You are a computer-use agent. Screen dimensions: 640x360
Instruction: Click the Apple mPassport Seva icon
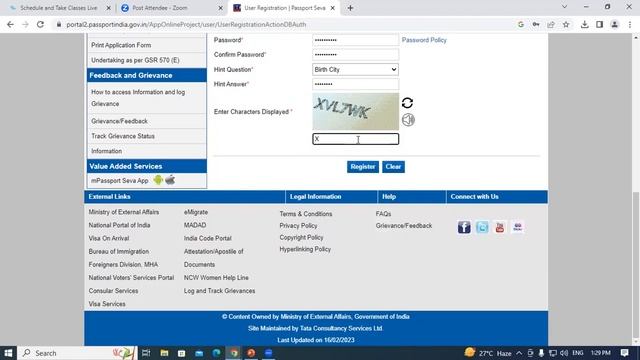tap(170, 180)
